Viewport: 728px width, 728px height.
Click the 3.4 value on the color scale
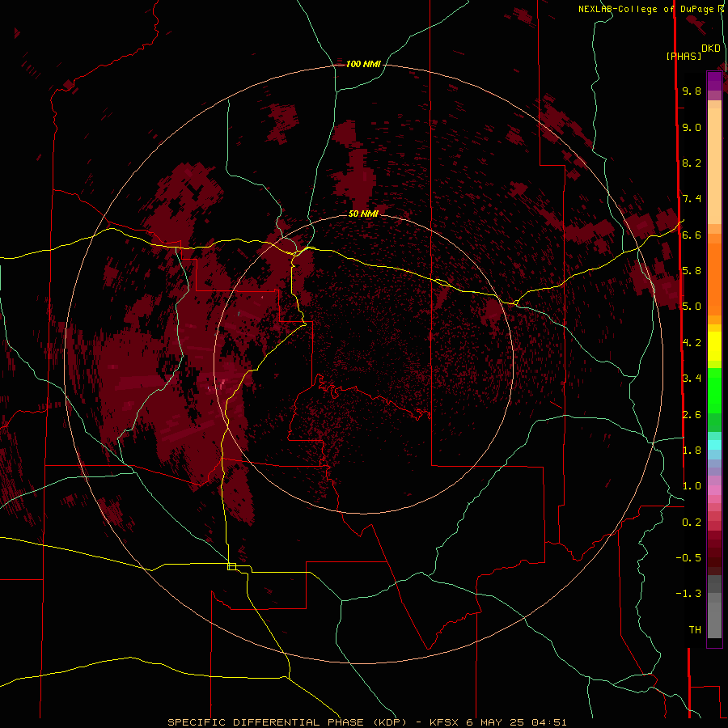tap(692, 379)
